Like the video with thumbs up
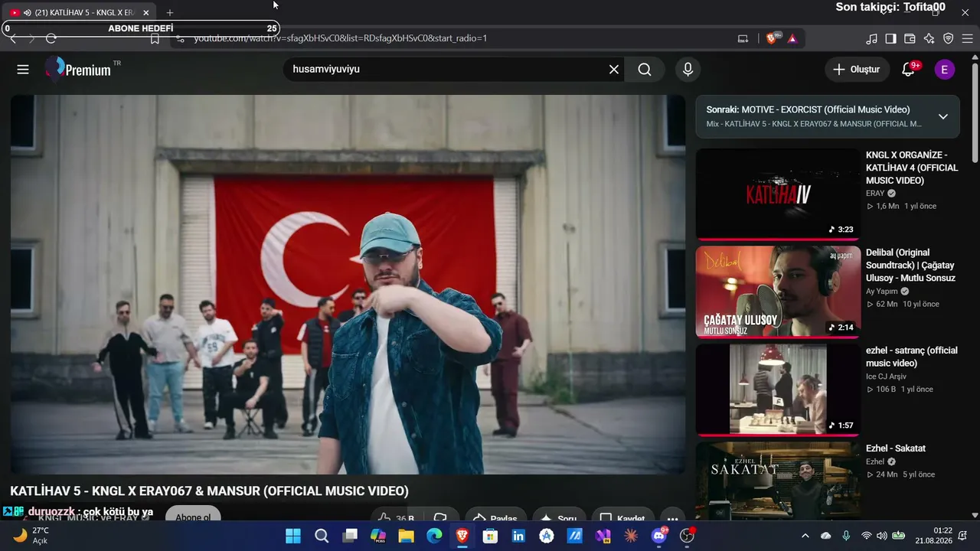The height and width of the screenshot is (551, 980). pyautogui.click(x=395, y=517)
